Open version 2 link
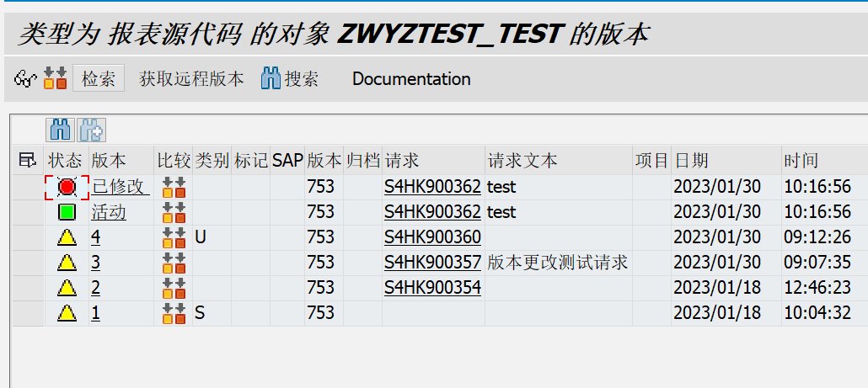 click(x=96, y=288)
